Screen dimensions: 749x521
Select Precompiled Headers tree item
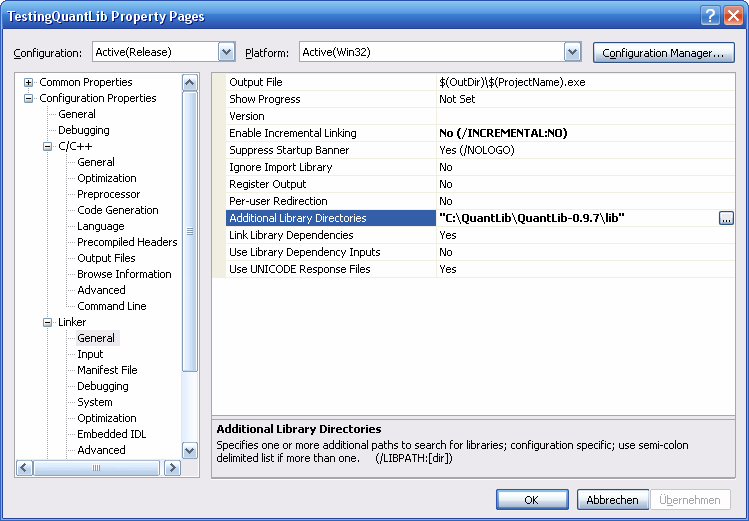tap(127, 242)
